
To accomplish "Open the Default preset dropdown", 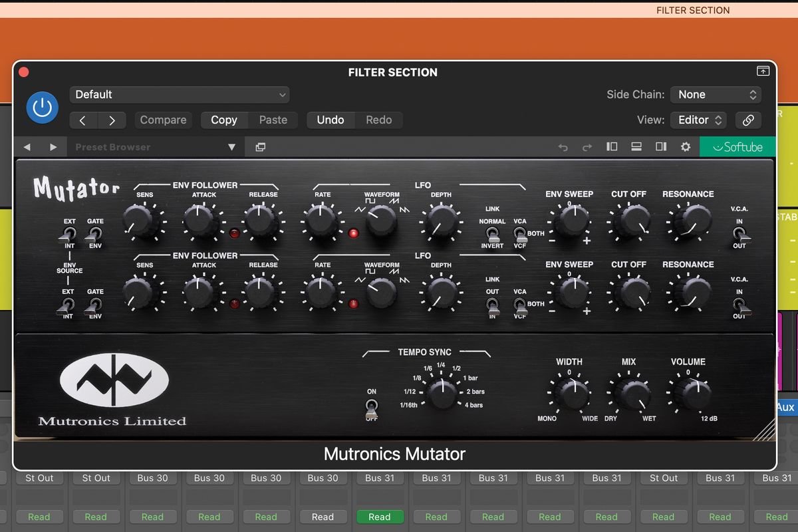I will pos(180,94).
